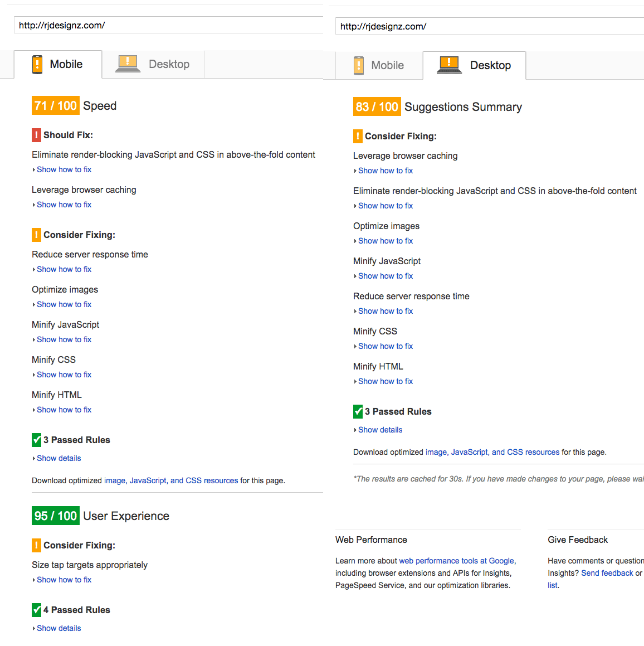Screen dimensions: 644x646
Task: Click the red Should Fix warning icon
Action: pyautogui.click(x=36, y=135)
